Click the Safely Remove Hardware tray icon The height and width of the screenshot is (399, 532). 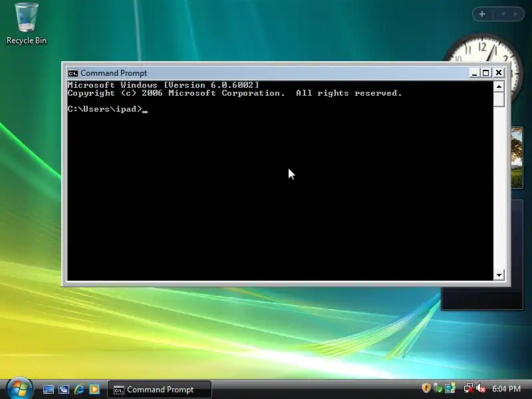click(438, 388)
